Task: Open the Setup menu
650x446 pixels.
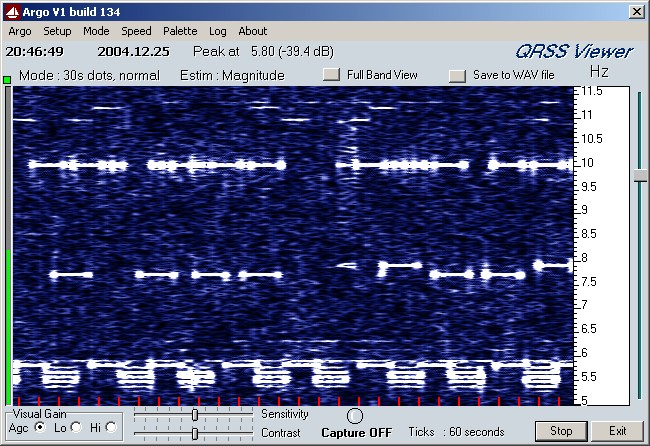Action: click(57, 31)
